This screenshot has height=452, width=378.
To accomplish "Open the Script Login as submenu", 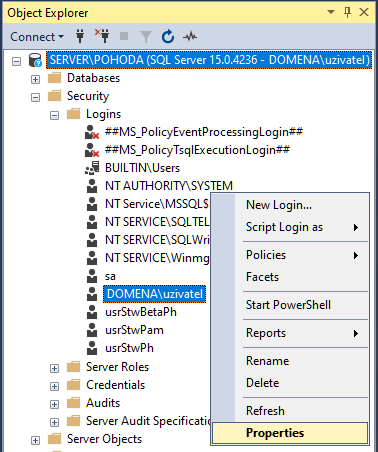I will [290, 227].
